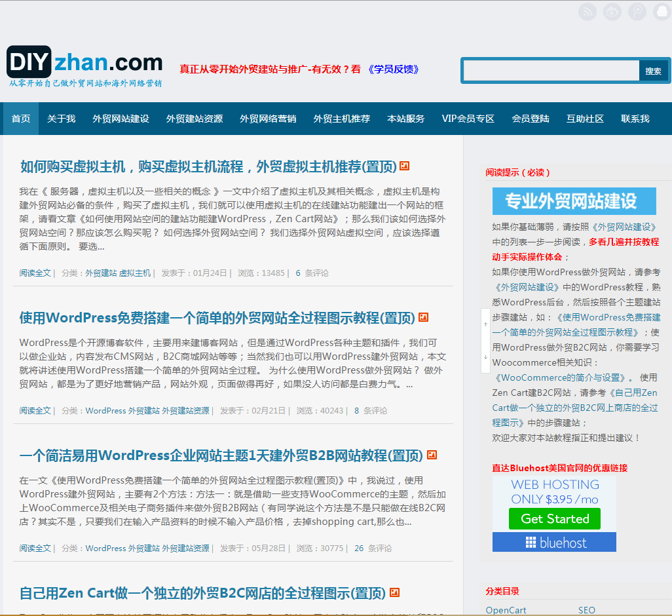The width and height of the screenshot is (672, 616).
Task: Select VIP会员专区 in the navigation bar
Action: click(x=468, y=119)
